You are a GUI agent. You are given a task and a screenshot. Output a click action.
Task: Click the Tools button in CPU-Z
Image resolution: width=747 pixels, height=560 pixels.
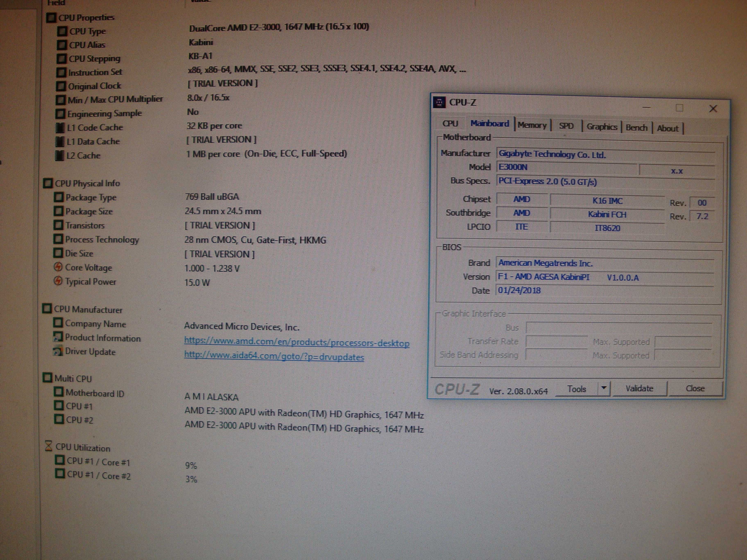(x=577, y=389)
